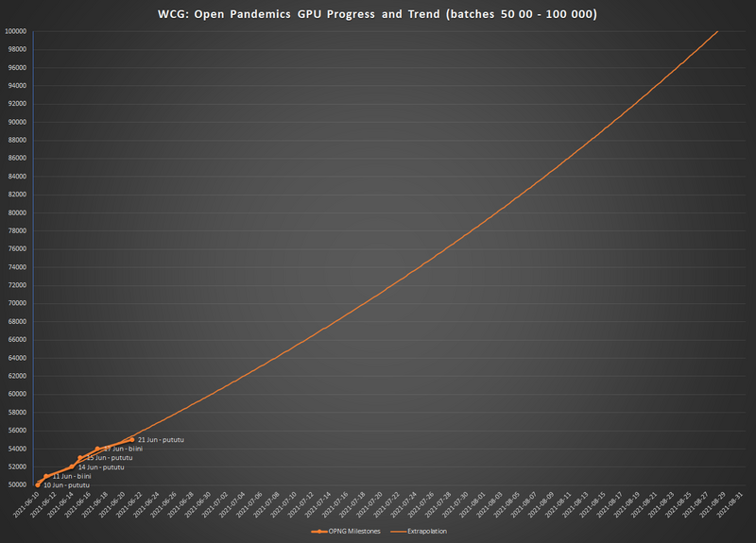This screenshot has width=756, height=543.
Task: Click the 70000 y-axis label
Action: click(x=17, y=303)
